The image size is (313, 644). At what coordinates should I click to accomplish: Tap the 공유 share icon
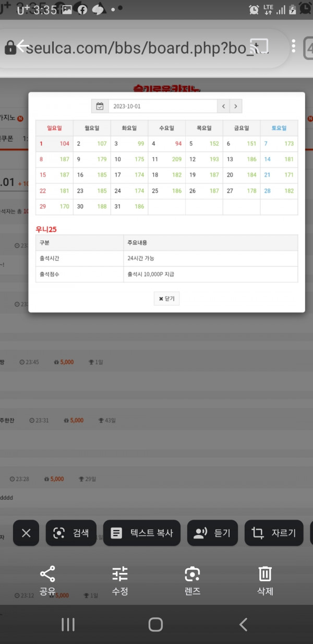point(47,581)
